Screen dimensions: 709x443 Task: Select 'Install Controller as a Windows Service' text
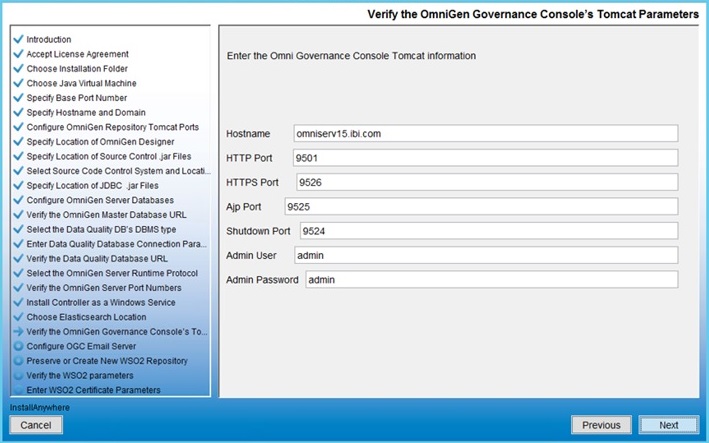[x=101, y=302]
